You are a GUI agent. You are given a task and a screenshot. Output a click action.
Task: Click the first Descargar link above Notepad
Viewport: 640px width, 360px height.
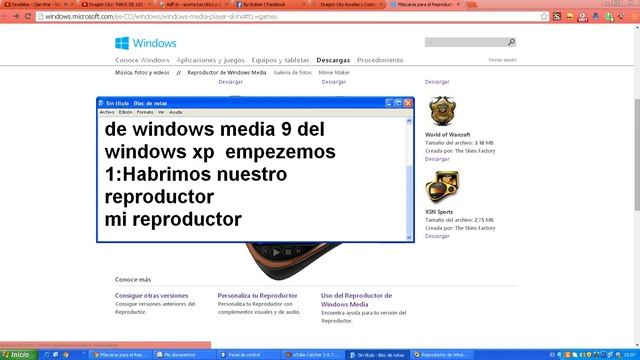tap(230, 82)
